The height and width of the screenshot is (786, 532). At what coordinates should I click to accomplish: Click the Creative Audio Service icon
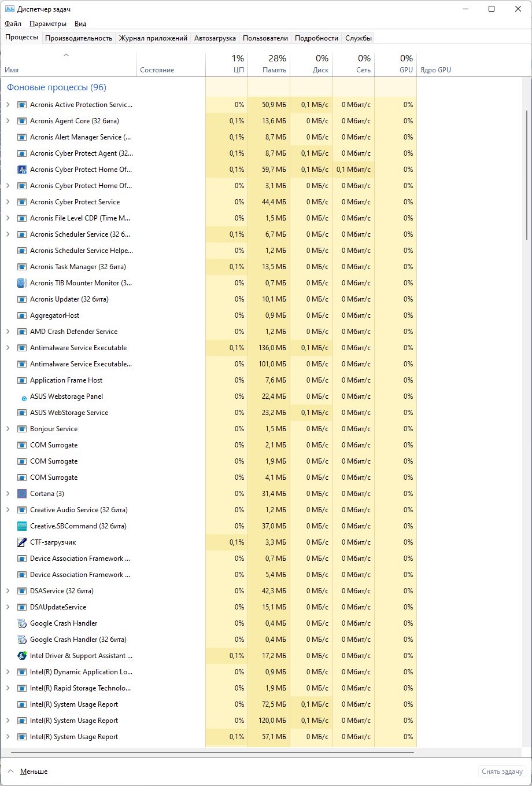coord(22,510)
